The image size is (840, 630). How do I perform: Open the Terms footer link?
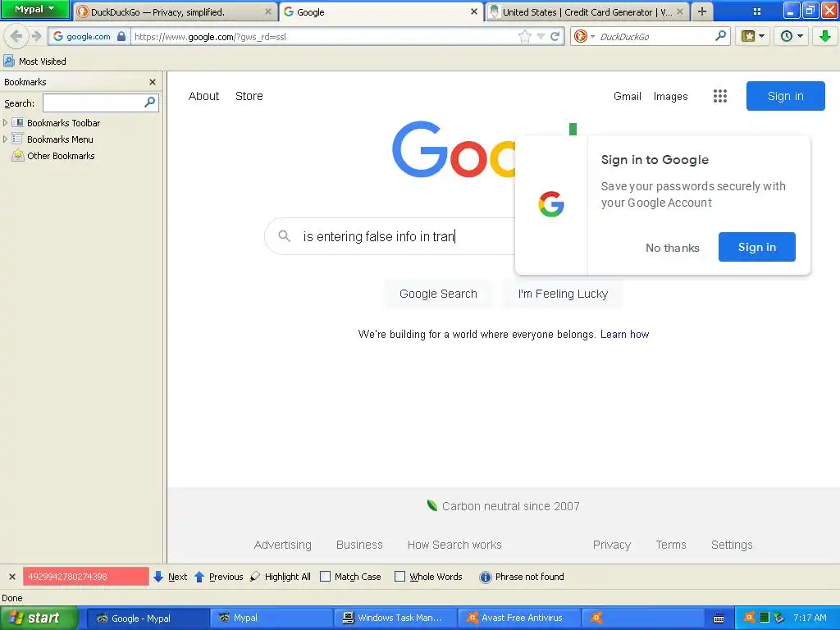(671, 545)
